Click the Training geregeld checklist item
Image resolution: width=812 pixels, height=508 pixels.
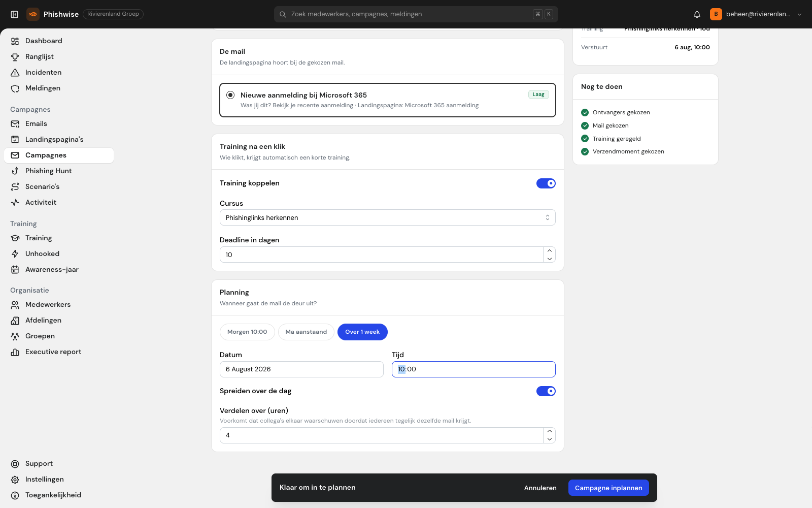(x=611, y=139)
